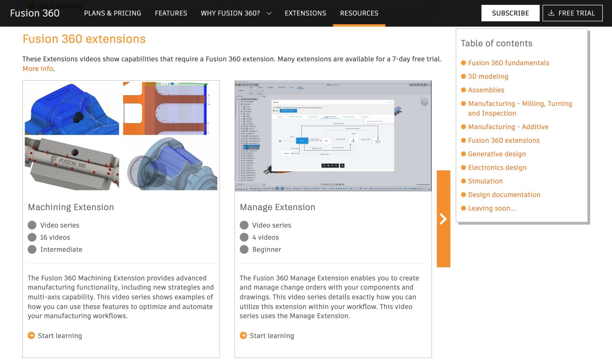Click the Fusion 360 logo text
612x364 pixels.
(x=35, y=13)
